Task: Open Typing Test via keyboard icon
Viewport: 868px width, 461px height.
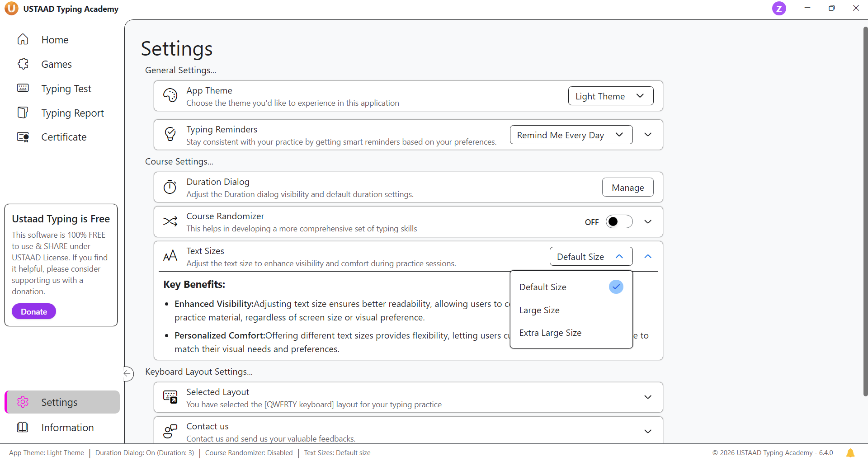Action: pyautogui.click(x=23, y=88)
